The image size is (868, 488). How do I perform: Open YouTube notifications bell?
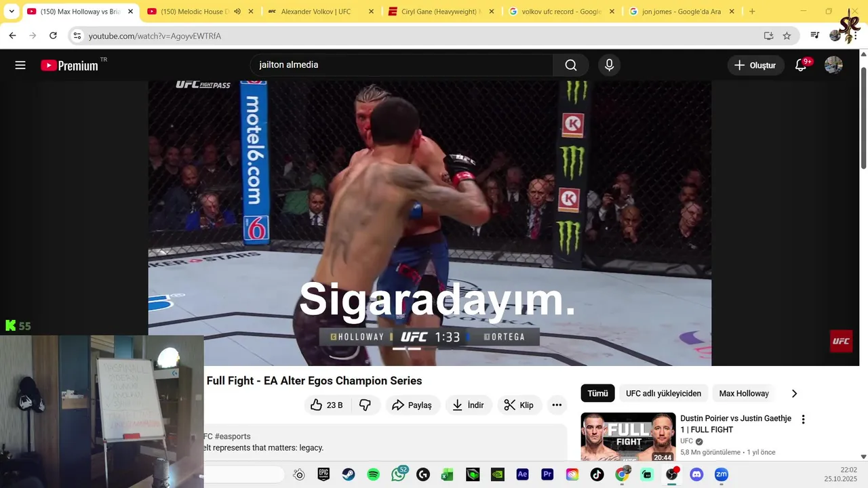coord(802,65)
